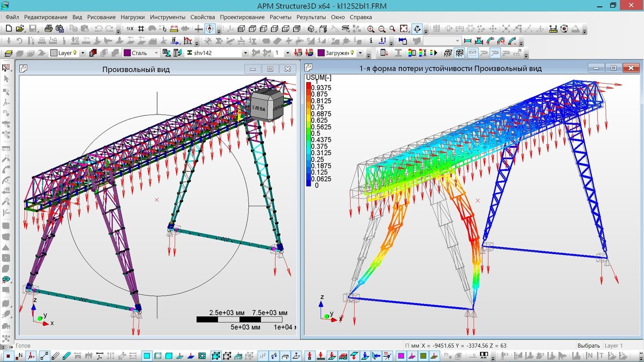This screenshot has width=644, height=362.
Task: Click the print icon in toolbar
Action: [x=49, y=29]
